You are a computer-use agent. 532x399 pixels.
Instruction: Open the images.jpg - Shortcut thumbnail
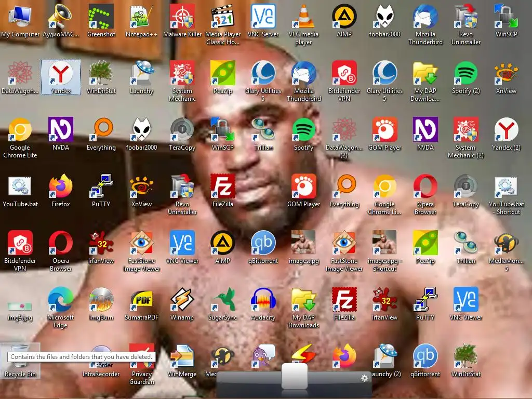385,251
